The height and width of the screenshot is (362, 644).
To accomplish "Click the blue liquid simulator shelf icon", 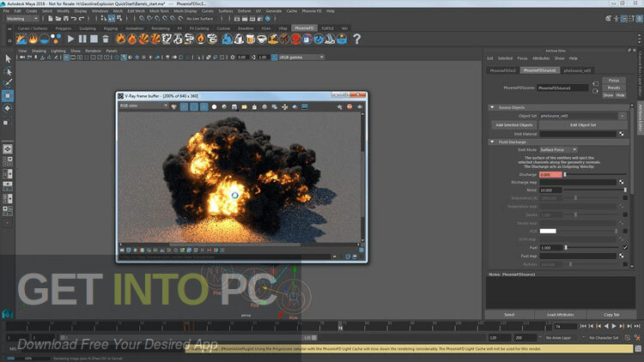I will 45,39.
